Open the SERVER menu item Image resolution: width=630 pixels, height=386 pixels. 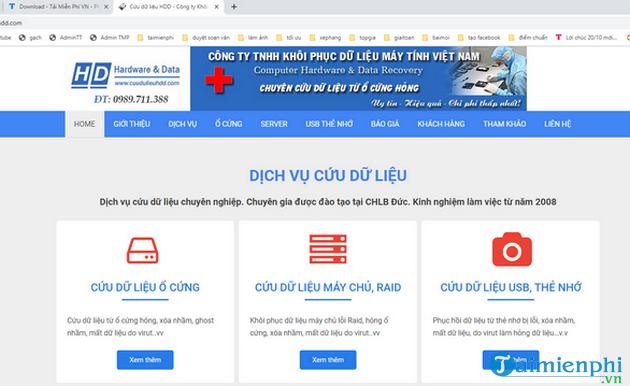(x=274, y=124)
